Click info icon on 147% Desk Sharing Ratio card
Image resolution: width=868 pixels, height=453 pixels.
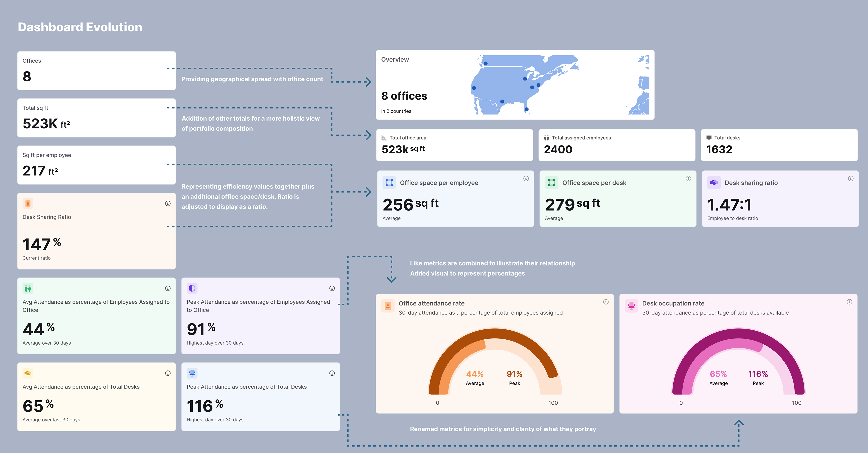(x=168, y=203)
